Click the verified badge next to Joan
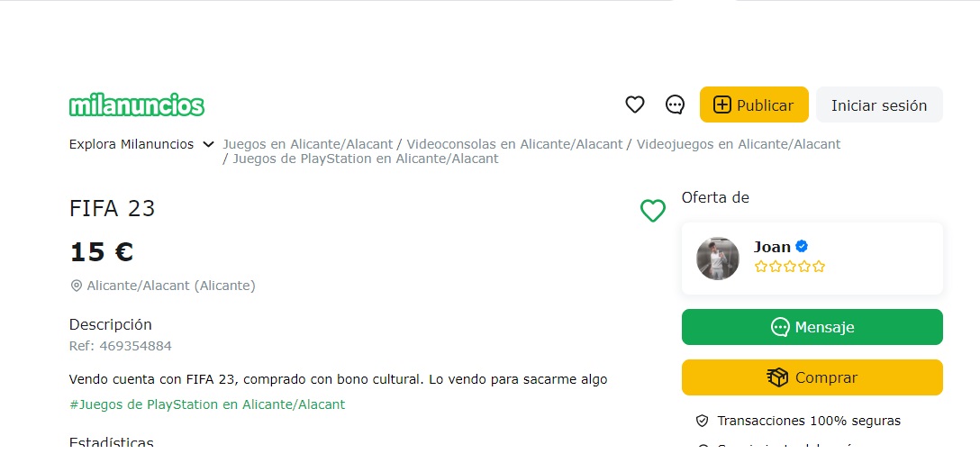 coord(802,246)
